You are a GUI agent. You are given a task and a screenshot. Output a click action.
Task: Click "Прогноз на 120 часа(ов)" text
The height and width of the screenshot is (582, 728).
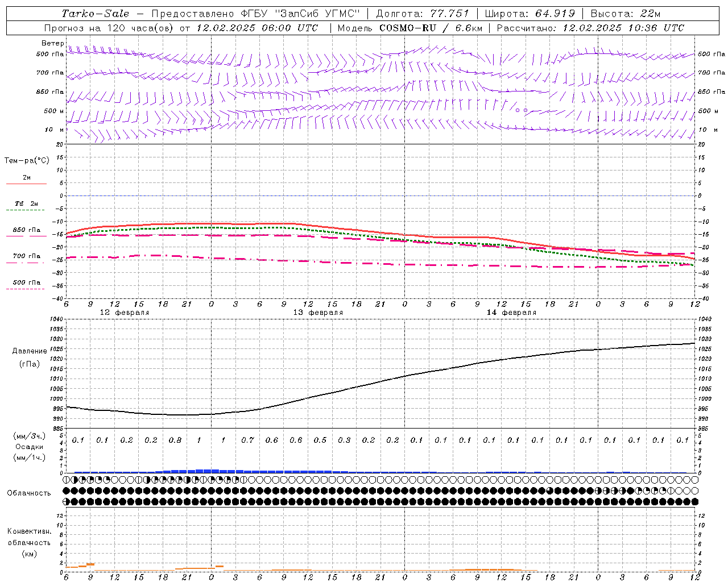coord(110,28)
